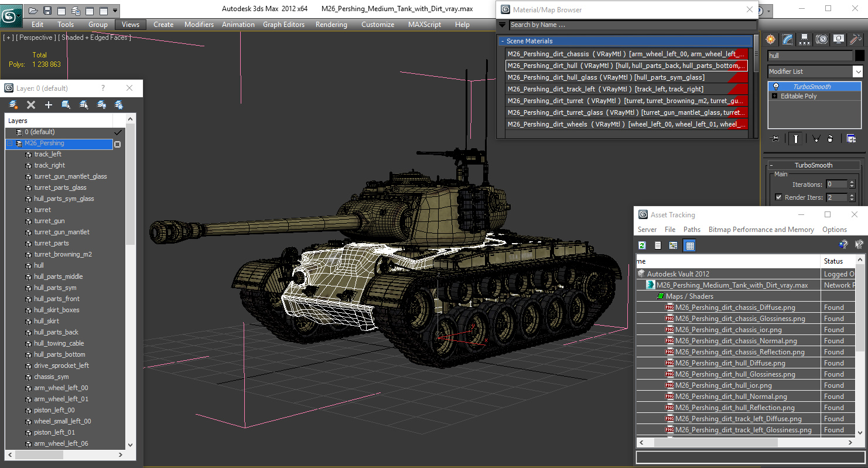Click Make Unique icon below modifier stack
The width and height of the screenshot is (868, 468).
coord(816,139)
